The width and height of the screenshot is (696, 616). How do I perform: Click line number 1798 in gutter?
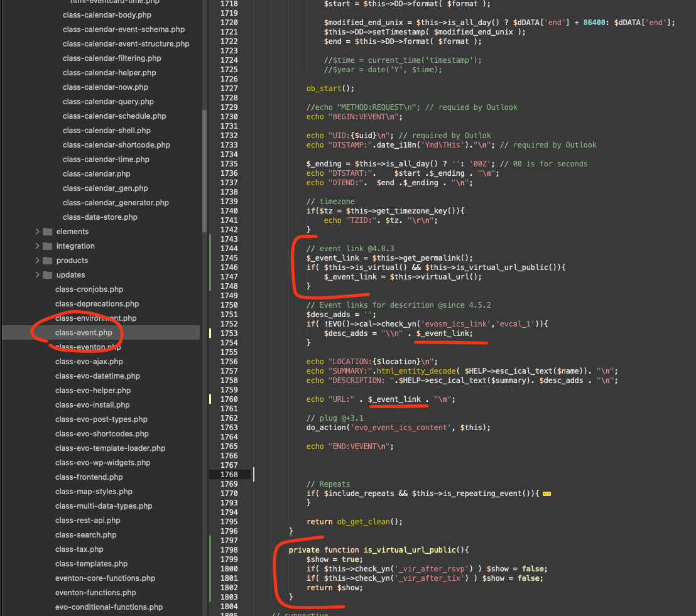coord(229,550)
